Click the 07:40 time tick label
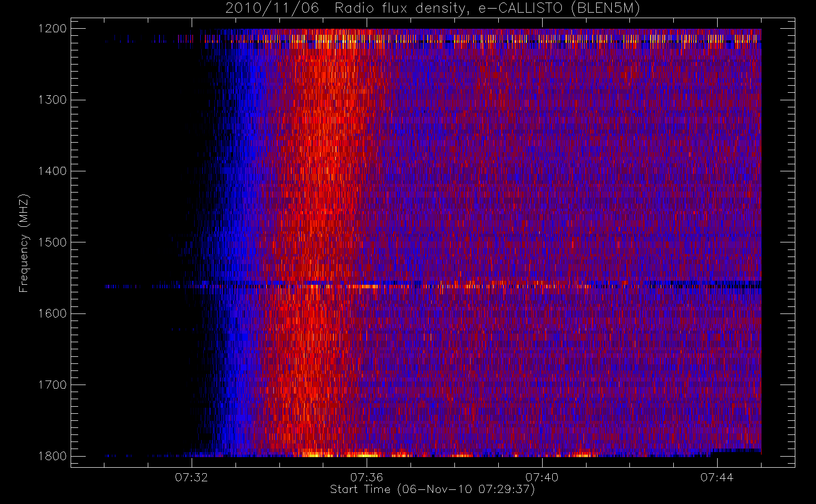The image size is (816, 504). (542, 477)
